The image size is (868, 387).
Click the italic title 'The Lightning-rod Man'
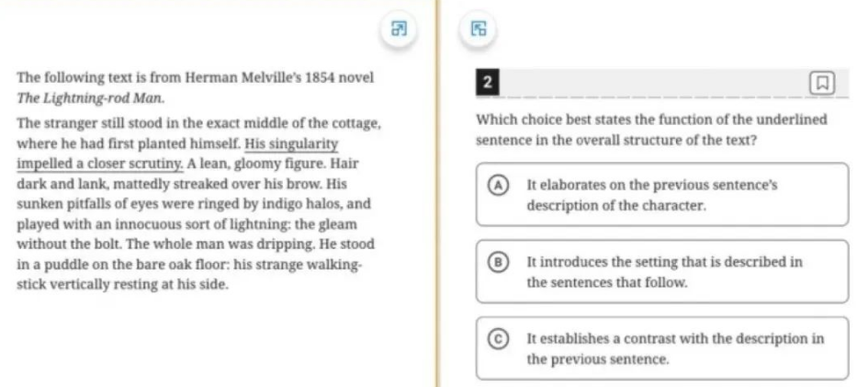91,98
